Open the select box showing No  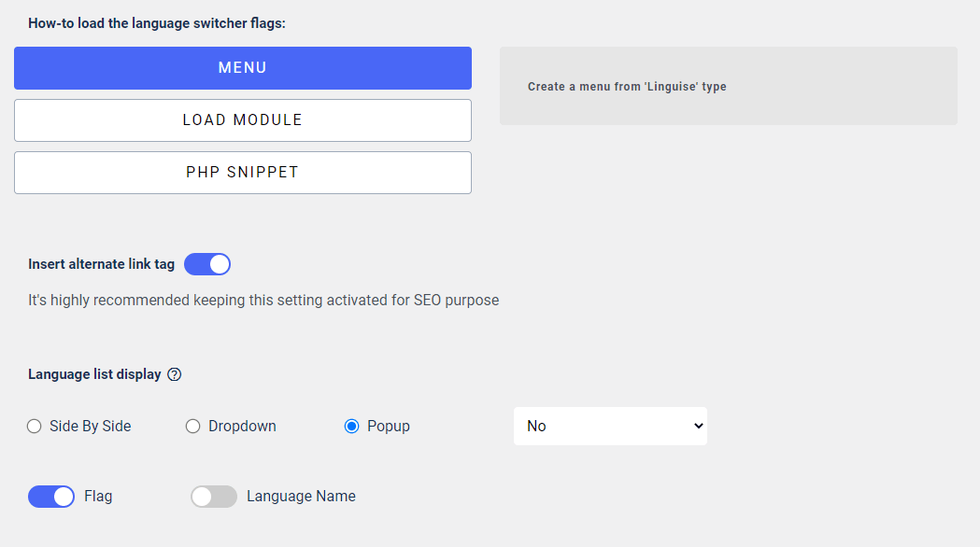[x=610, y=427]
